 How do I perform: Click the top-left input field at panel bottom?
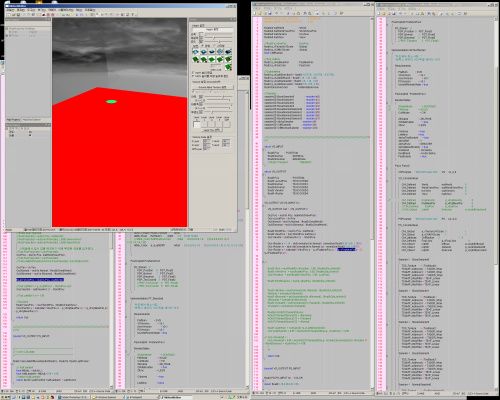click(x=206, y=141)
